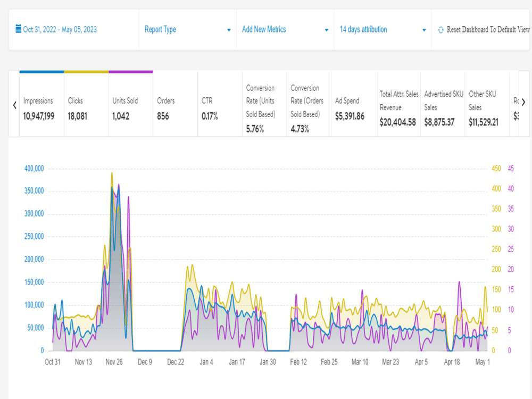The width and height of the screenshot is (532, 399).
Task: Click the yellow 250 right axis label
Action: 496,249
